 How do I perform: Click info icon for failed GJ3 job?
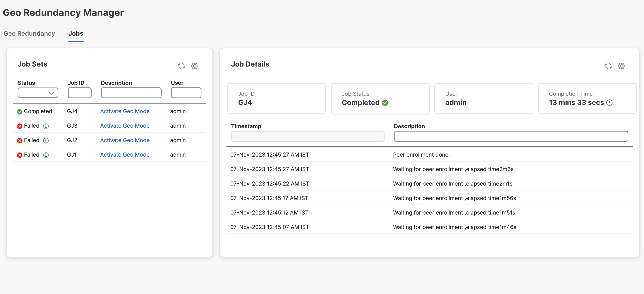click(46, 126)
